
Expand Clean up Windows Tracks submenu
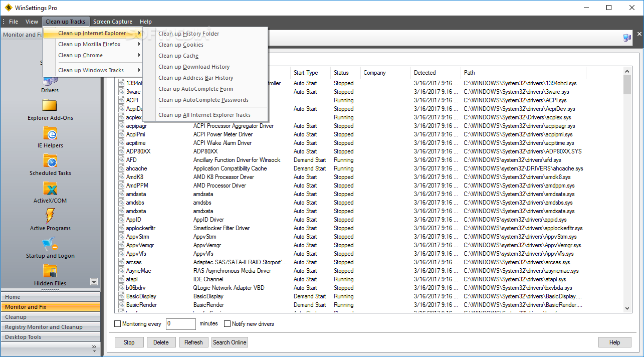tap(93, 70)
